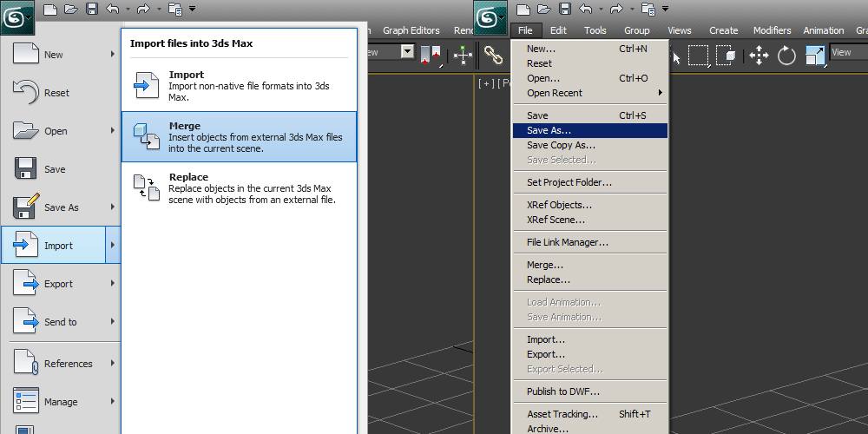Open the View coordinate dropdown after the scale tool
Image resolution: width=868 pixels, height=434 pixels.
[x=848, y=52]
